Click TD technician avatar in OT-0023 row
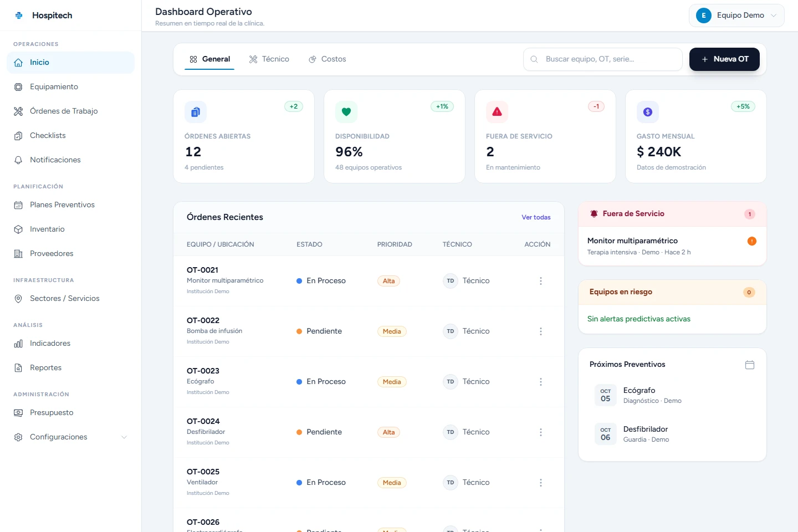Viewport: 798px width, 532px height. coord(451,382)
